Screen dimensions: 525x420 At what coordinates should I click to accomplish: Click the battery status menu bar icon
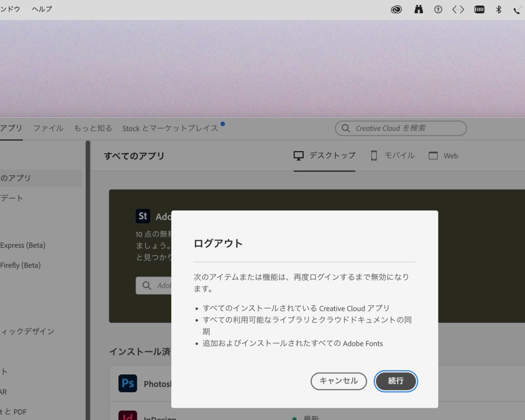coord(479,9)
